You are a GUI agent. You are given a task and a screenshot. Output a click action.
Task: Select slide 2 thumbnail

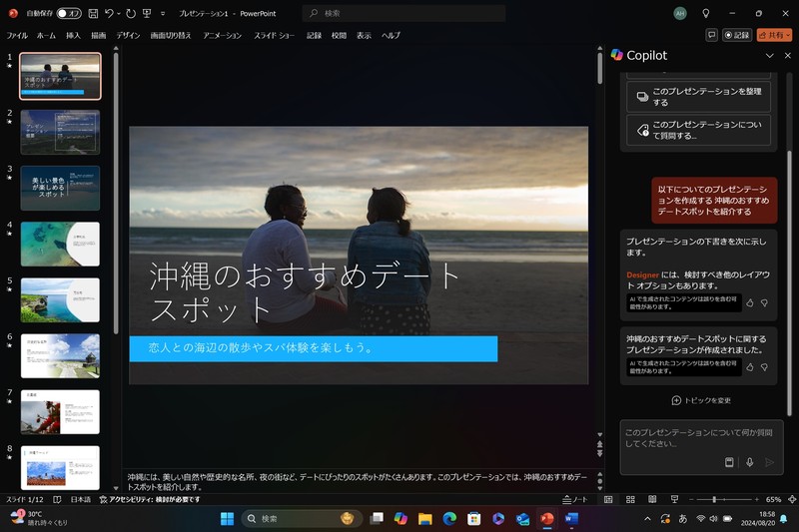60,132
